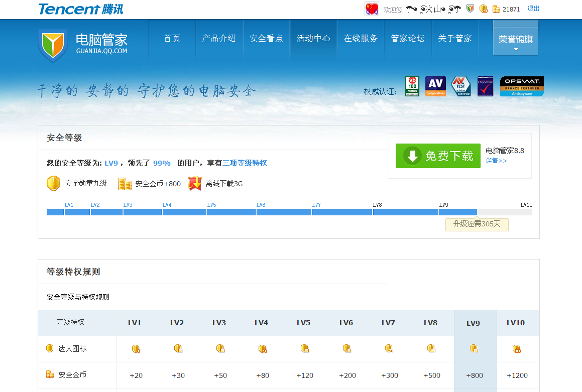
Task: Click the +1200 cell in the 安全金币 row
Action: [x=517, y=375]
